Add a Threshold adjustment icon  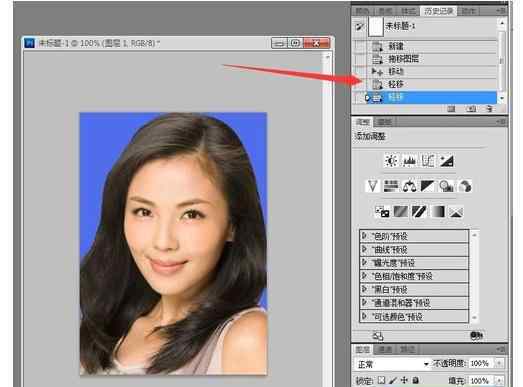[419, 212]
